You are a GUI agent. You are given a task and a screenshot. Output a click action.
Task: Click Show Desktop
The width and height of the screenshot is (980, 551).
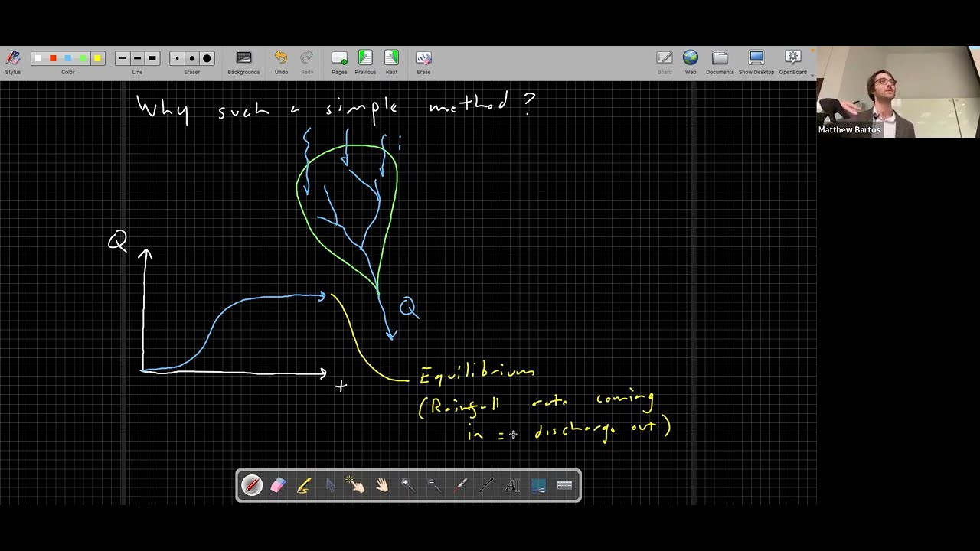pos(756,61)
